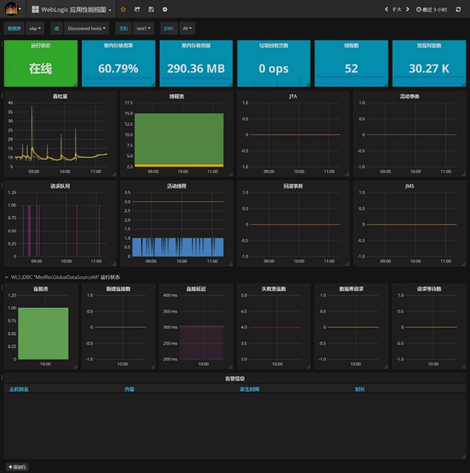This screenshot has height=473, width=470.
Task: Open the row menu handle beside throughput graph
Action: [2, 95]
